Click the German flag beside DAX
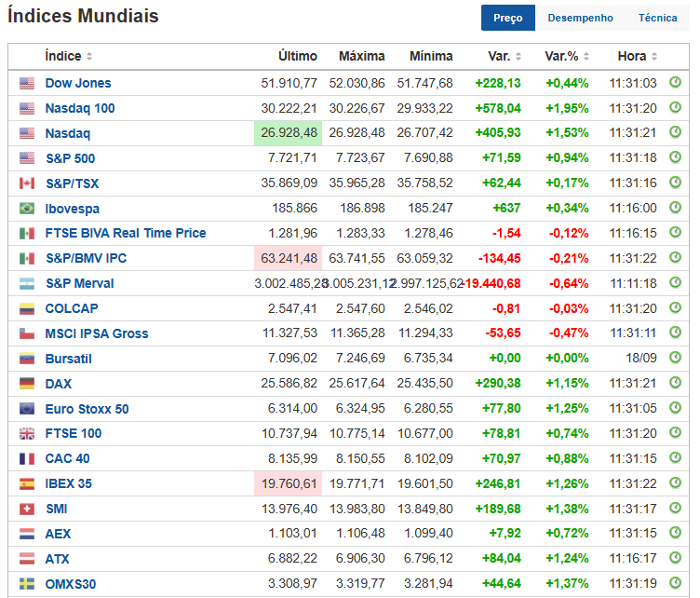700x598 pixels. [x=27, y=383]
